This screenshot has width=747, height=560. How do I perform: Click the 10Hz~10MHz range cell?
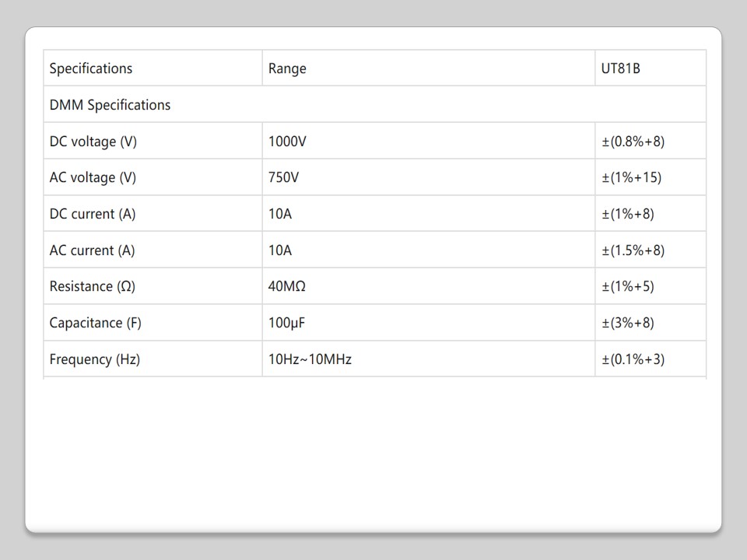click(310, 359)
